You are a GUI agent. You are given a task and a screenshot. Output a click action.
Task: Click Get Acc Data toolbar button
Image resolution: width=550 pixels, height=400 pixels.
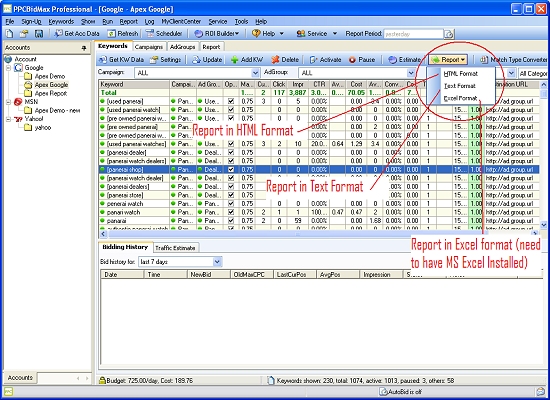(77, 34)
